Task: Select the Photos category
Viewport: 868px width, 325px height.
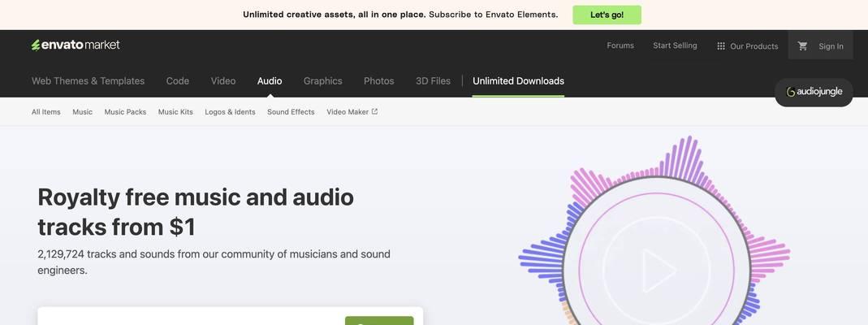Action: pos(378,80)
